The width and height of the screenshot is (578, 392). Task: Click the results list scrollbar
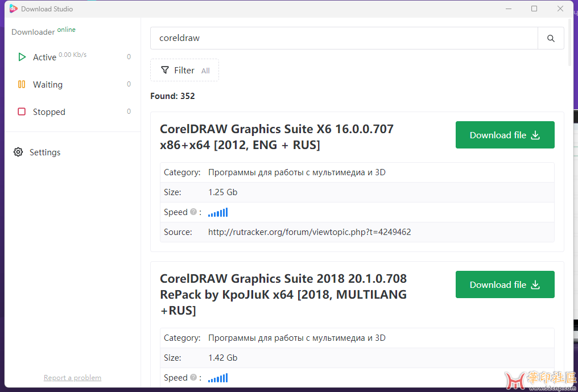[571, 43]
